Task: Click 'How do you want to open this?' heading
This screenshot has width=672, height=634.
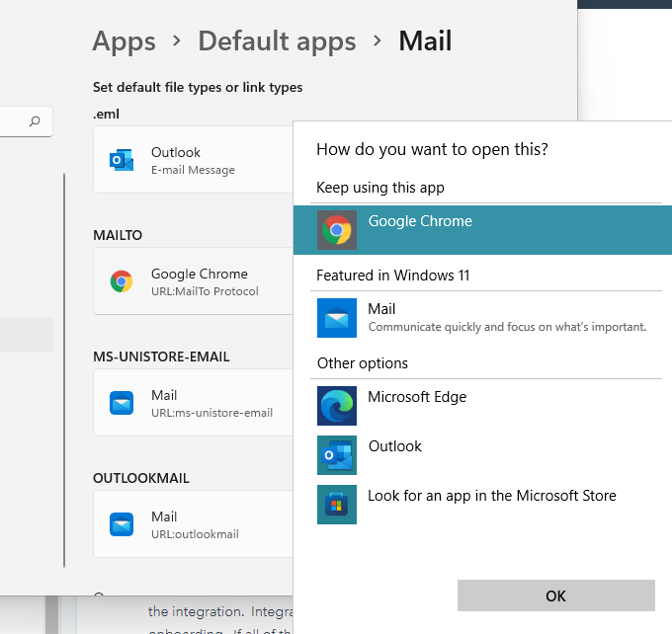Action: tap(432, 149)
